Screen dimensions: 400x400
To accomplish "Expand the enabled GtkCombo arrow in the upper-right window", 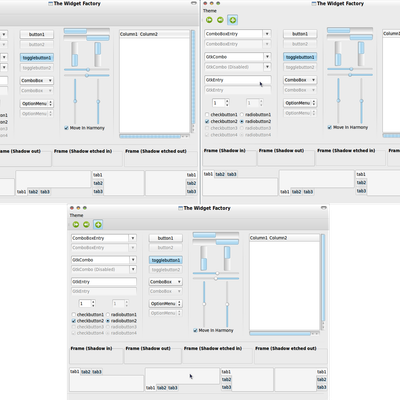I will (x=267, y=57).
